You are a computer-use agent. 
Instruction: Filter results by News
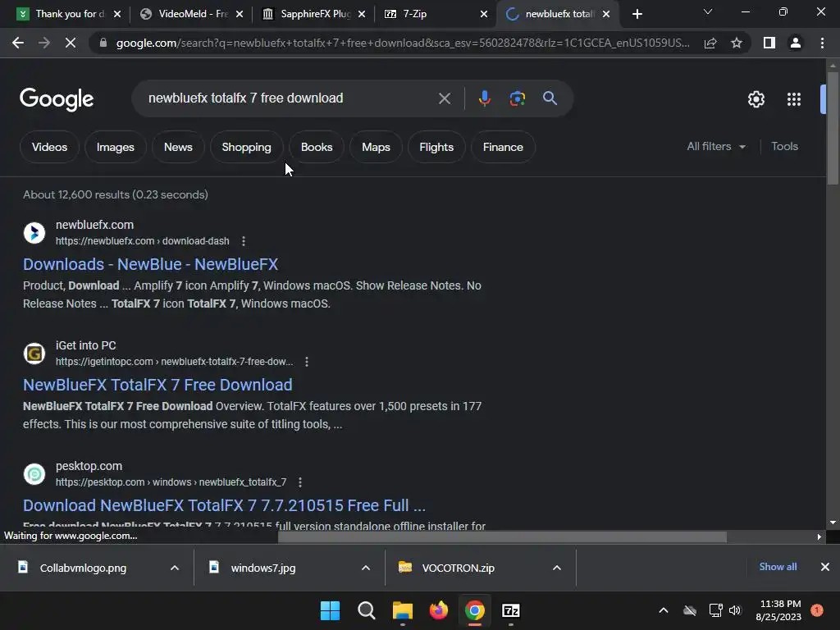(x=178, y=147)
